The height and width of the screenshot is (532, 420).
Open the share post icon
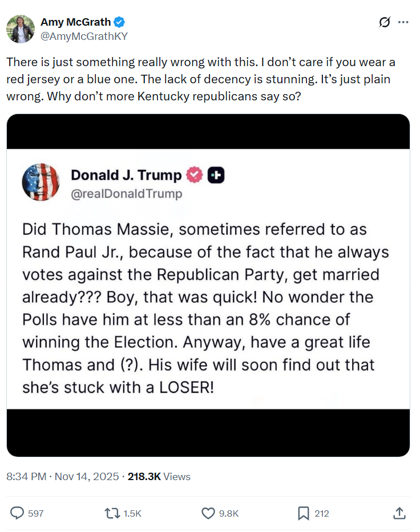399,513
